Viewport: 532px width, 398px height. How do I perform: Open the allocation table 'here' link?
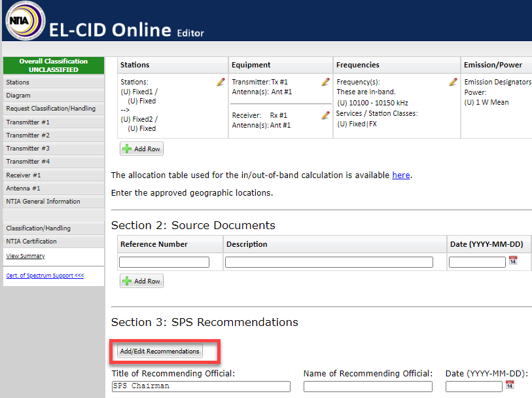coord(400,175)
